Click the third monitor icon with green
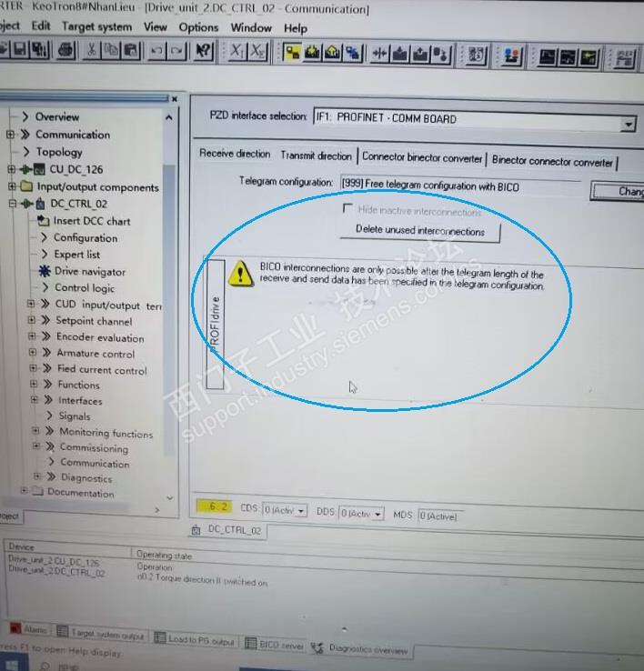 589,58
